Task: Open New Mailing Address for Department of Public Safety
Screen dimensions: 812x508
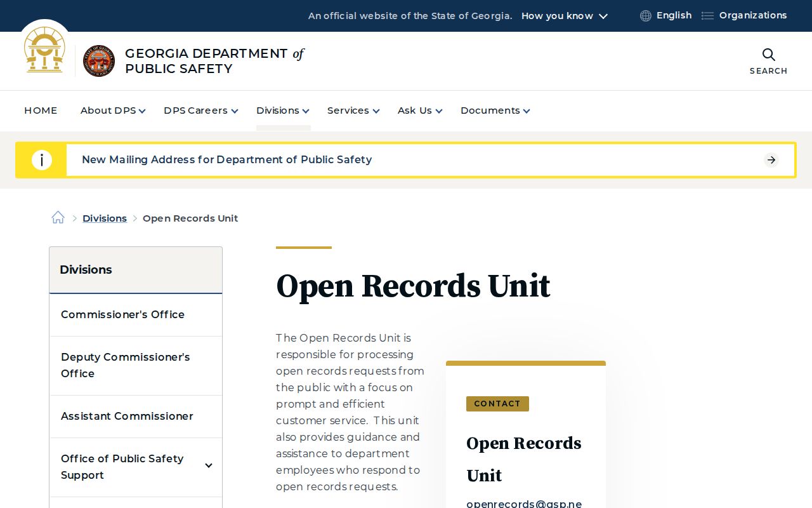Action: click(226, 160)
